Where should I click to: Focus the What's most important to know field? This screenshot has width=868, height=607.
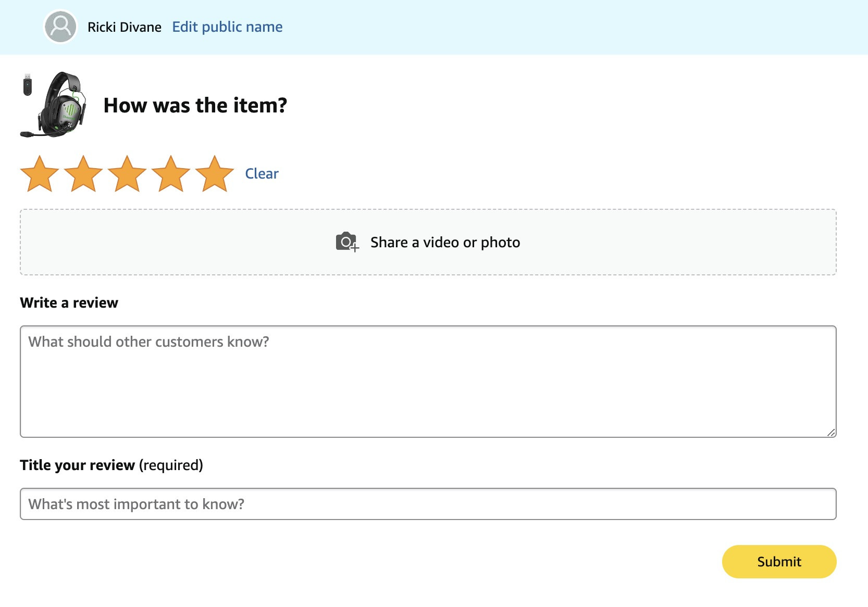428,504
